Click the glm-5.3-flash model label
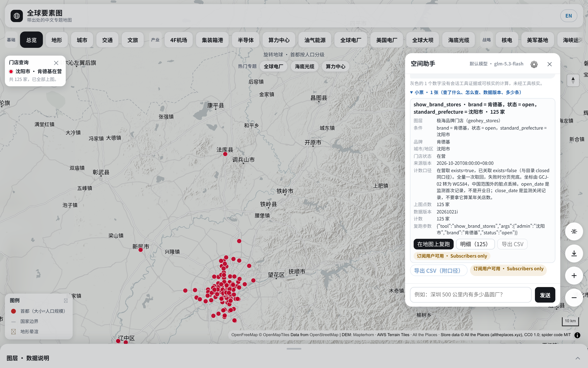Image resolution: width=588 pixels, height=368 pixels. [509, 64]
